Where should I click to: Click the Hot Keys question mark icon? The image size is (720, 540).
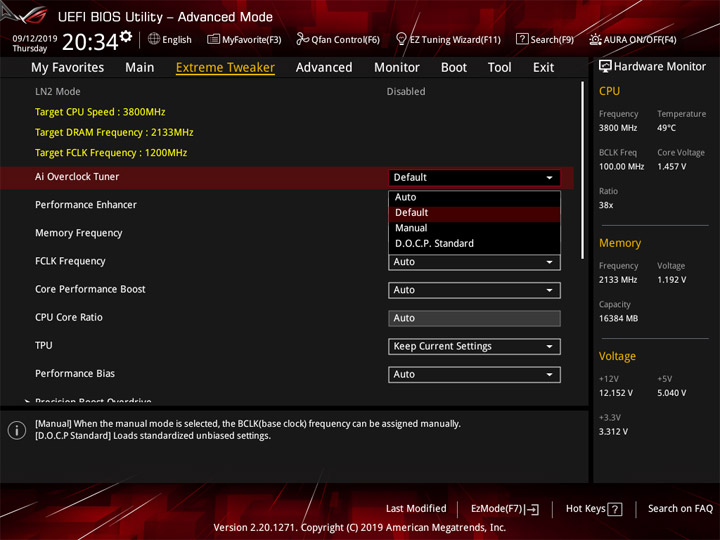pyautogui.click(x=614, y=509)
